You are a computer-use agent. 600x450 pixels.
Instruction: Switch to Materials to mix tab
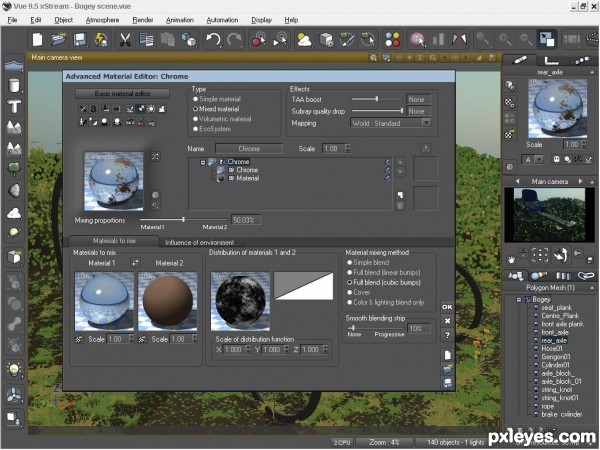(x=114, y=241)
